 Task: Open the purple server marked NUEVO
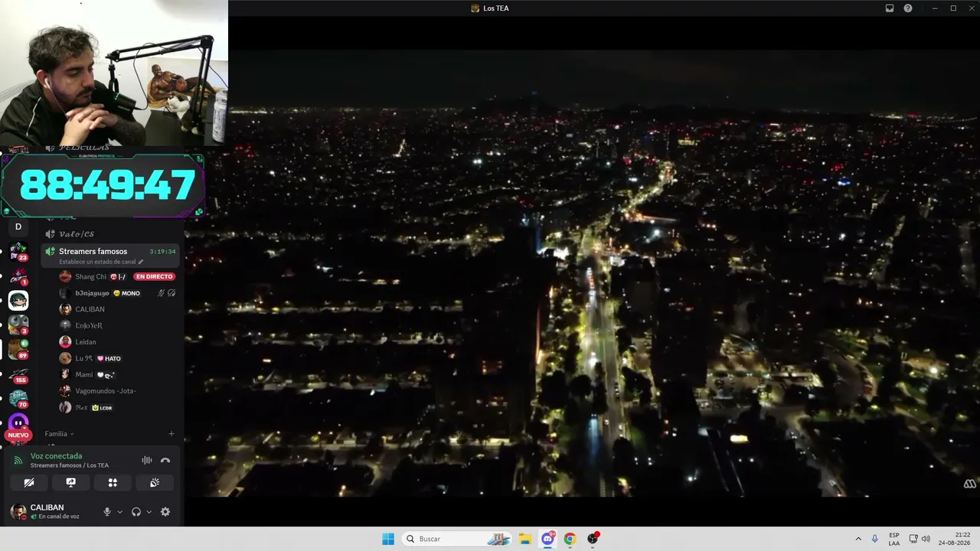18,423
